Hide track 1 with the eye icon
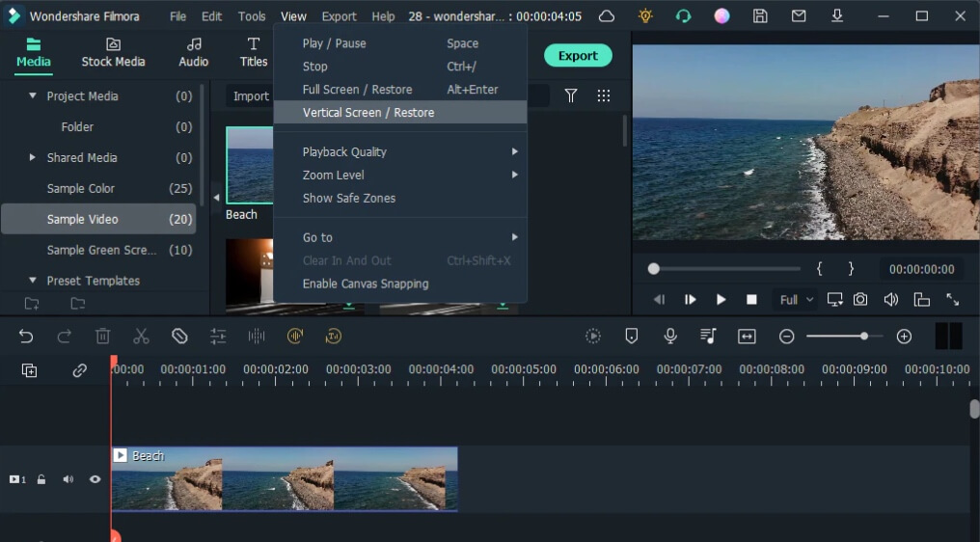980x542 pixels. [95, 479]
